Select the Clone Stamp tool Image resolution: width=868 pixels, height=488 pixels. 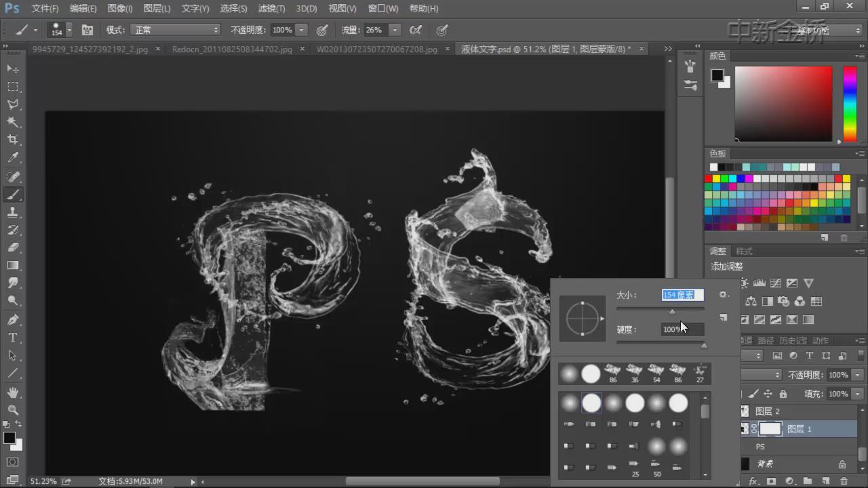13,212
